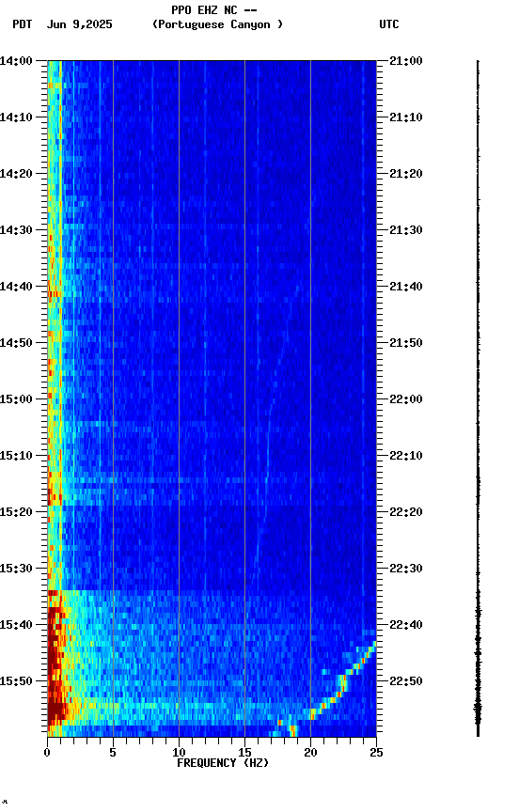Click the 22:20 UTC time label

[406, 512]
